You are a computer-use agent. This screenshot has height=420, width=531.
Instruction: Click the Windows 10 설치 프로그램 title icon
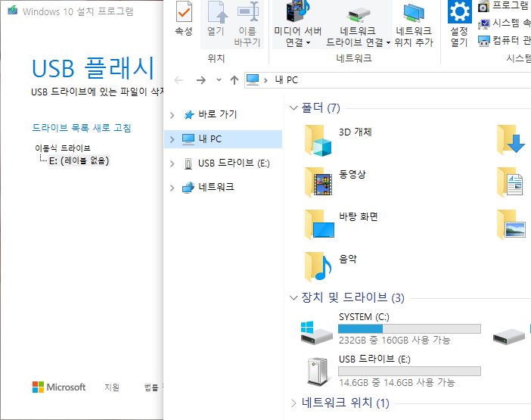13,11
